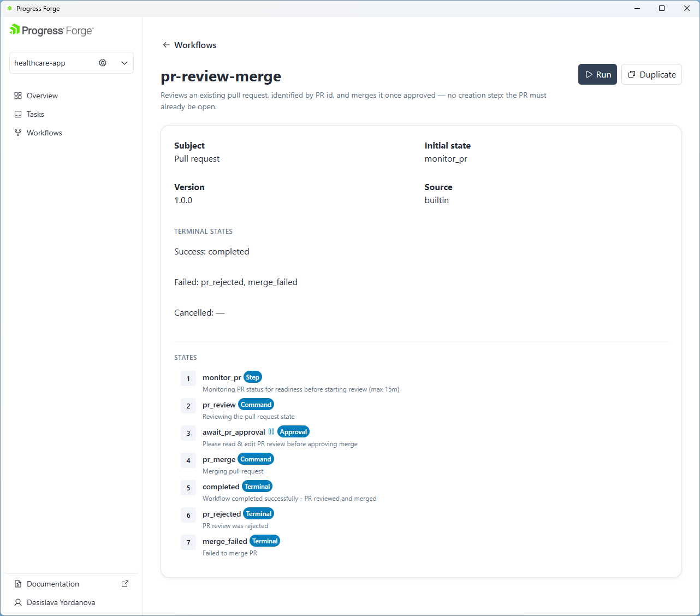Click the external link icon beside Documentation
The image size is (700, 616).
pos(125,584)
